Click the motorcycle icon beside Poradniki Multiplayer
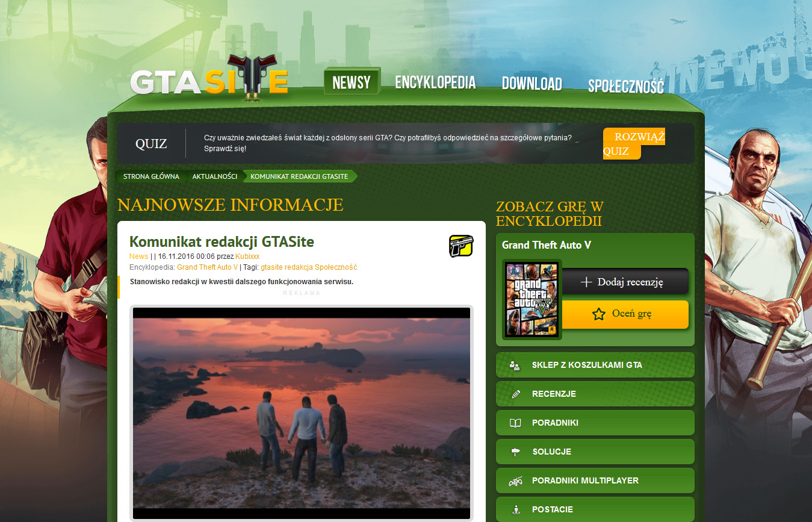Viewport: 812px width, 522px height. click(515, 480)
